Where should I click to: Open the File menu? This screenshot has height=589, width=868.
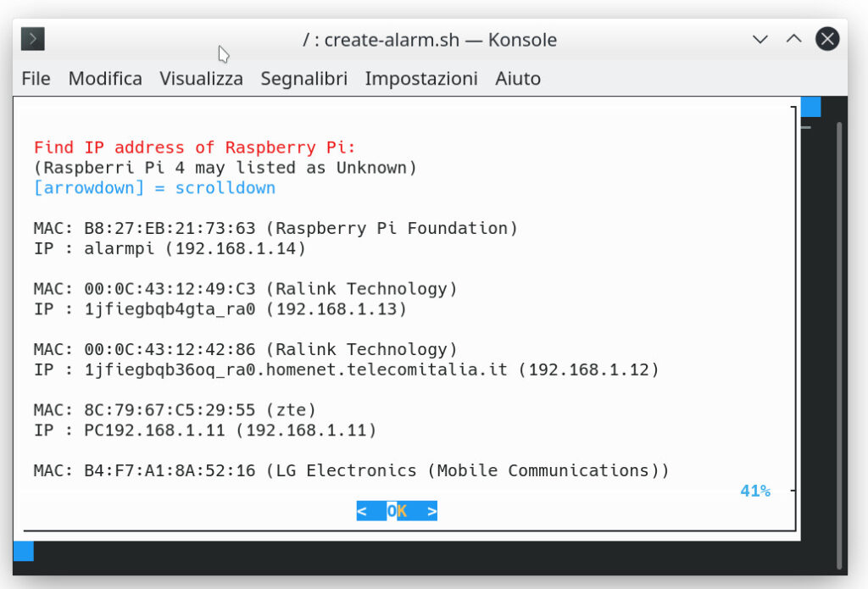[x=36, y=79]
